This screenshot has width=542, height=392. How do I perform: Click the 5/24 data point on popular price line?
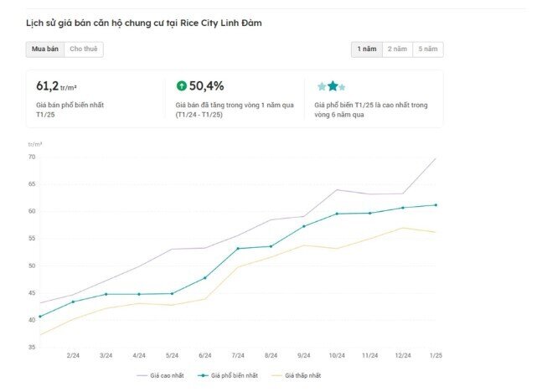point(172,293)
